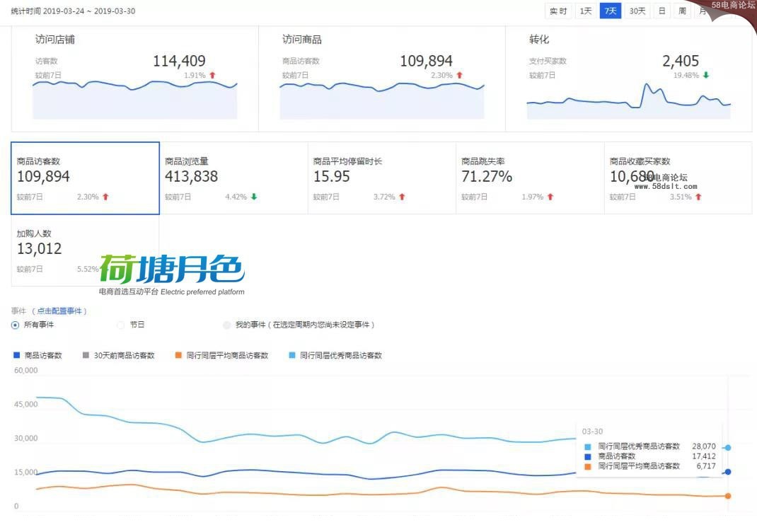Click the 71.27% bounce rate value
The height and width of the screenshot is (532, 757).
tap(487, 177)
